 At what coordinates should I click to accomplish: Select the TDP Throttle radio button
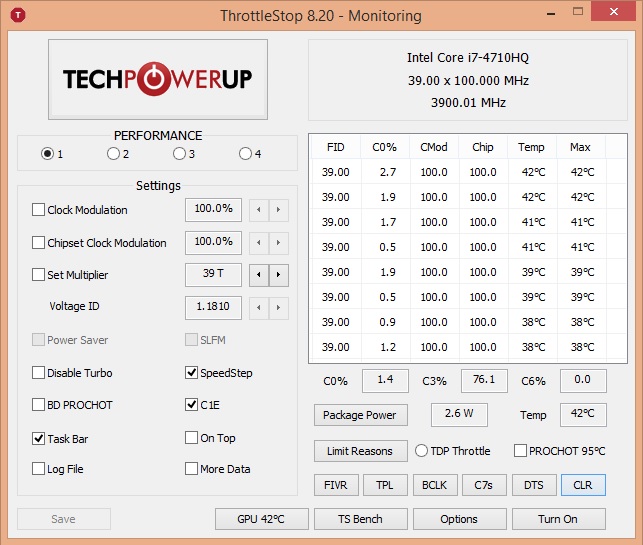422,451
